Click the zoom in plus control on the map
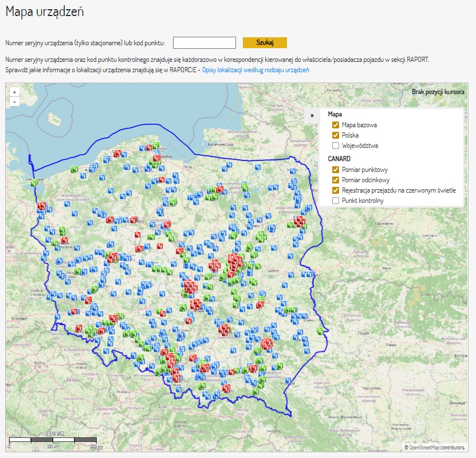 [x=14, y=92]
